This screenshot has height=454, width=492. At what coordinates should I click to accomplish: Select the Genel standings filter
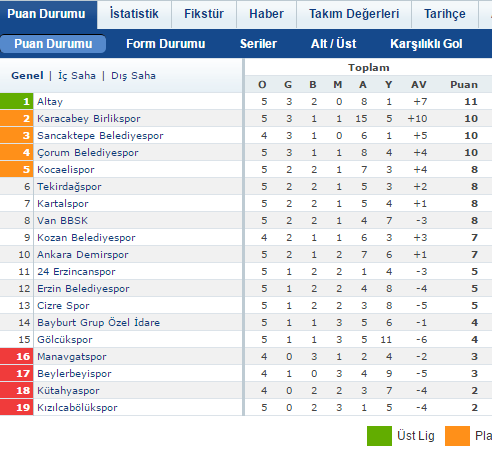click(27, 76)
